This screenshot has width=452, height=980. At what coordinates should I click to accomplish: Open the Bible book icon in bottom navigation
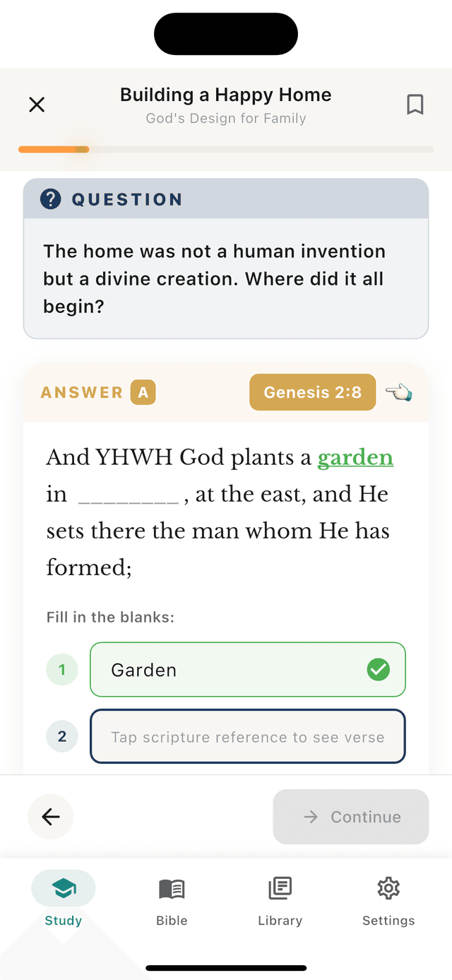click(172, 888)
